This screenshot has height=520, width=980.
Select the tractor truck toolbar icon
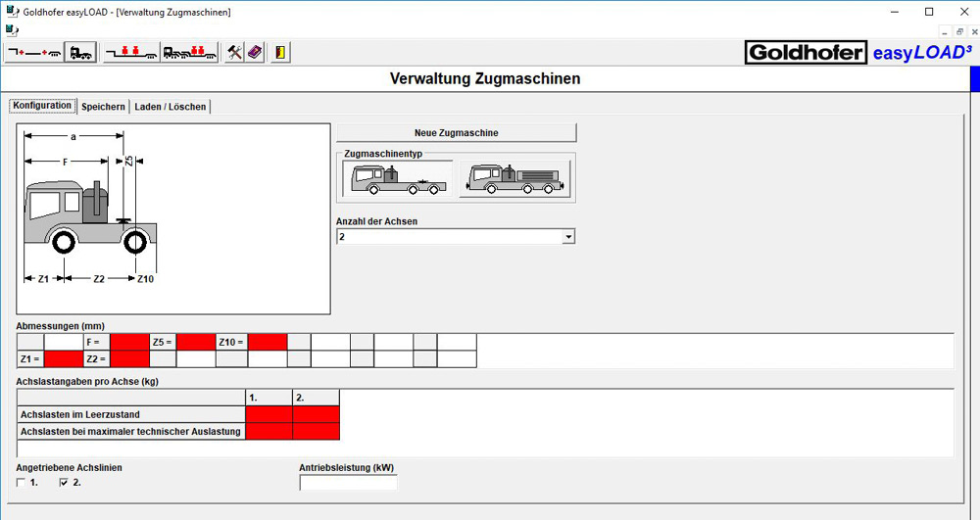pos(80,53)
